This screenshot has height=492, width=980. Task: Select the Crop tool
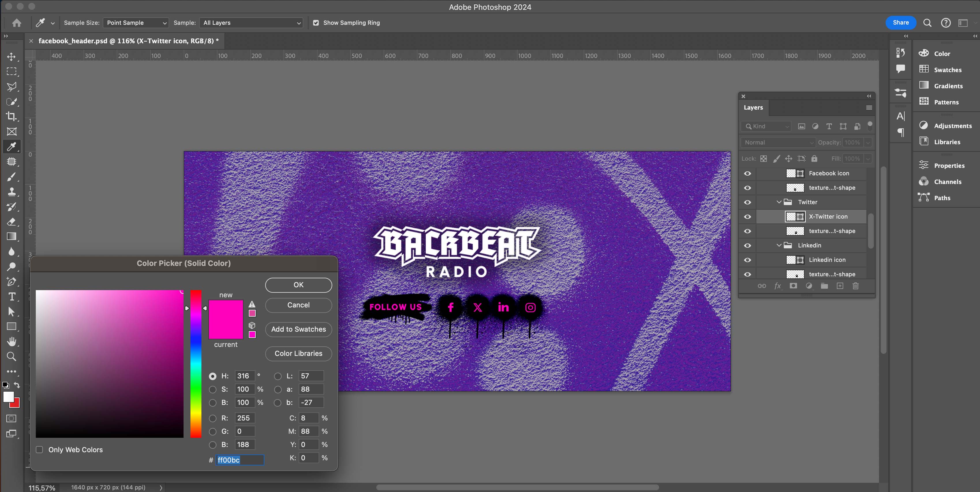coord(12,116)
